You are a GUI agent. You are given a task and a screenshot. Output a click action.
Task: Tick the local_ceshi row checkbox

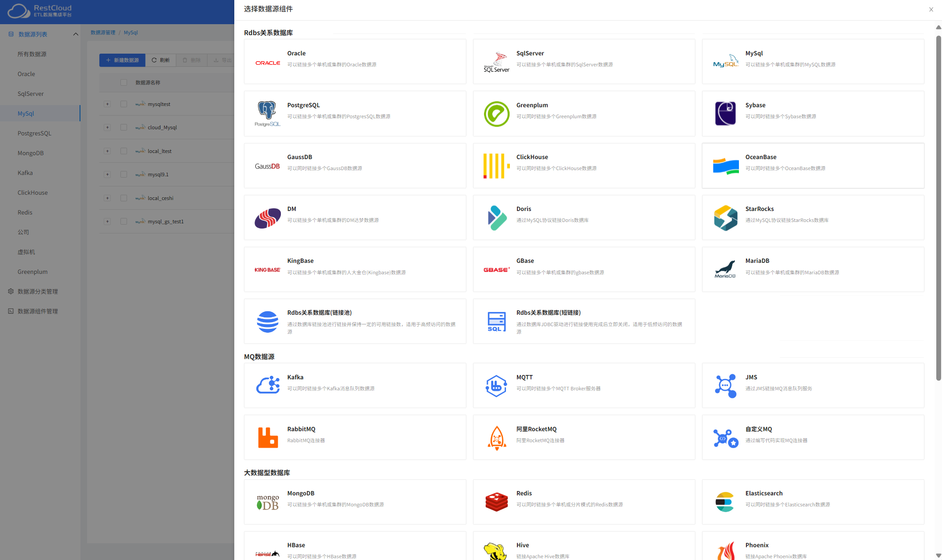[x=124, y=198]
